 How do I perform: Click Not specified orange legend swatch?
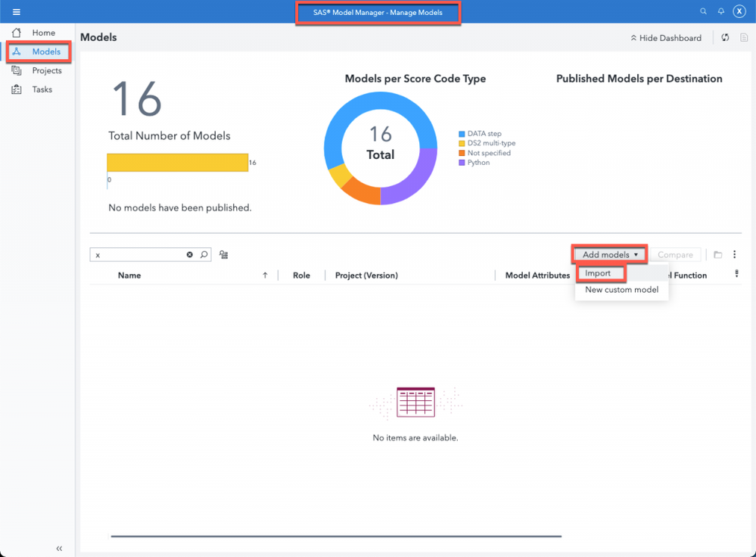click(462, 153)
